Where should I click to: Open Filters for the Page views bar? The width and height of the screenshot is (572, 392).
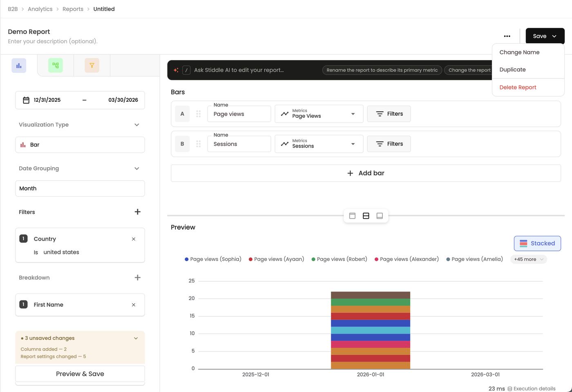pos(389,114)
